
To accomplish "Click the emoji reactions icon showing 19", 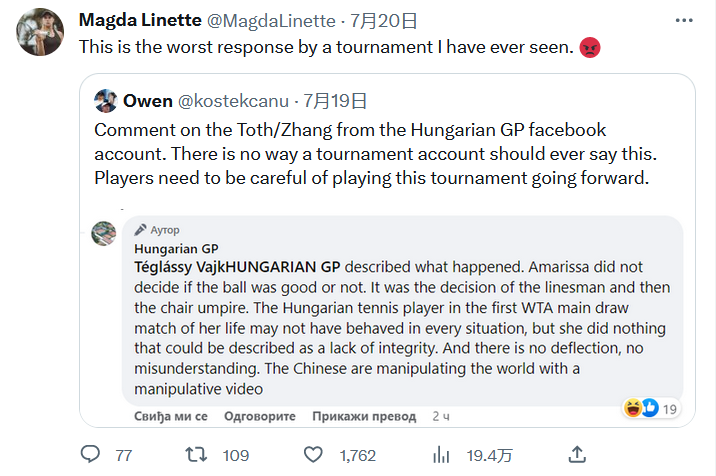I will [x=641, y=408].
